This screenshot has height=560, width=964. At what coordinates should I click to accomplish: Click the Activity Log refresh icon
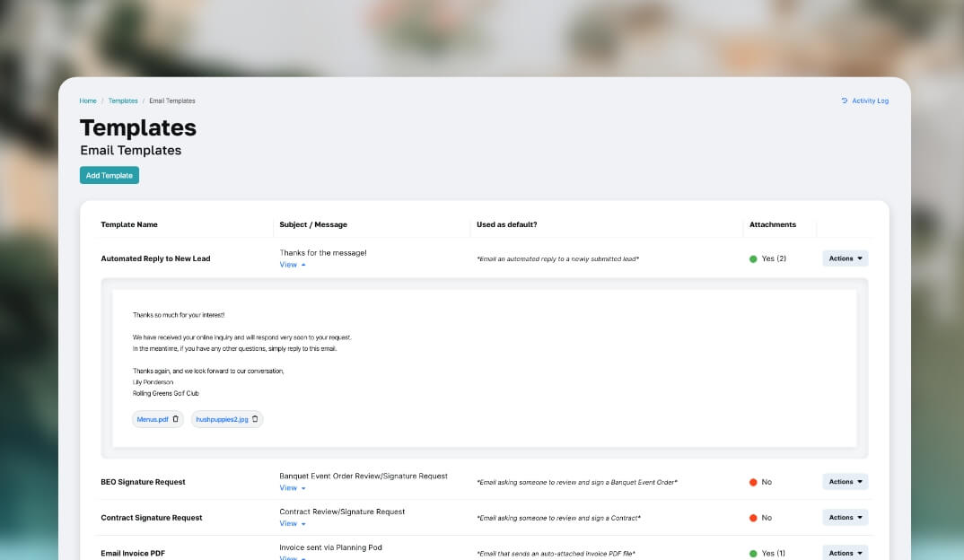pyautogui.click(x=844, y=101)
